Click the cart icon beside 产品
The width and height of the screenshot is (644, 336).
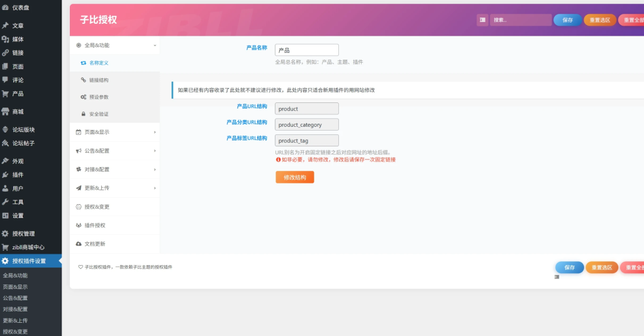coord(5,94)
